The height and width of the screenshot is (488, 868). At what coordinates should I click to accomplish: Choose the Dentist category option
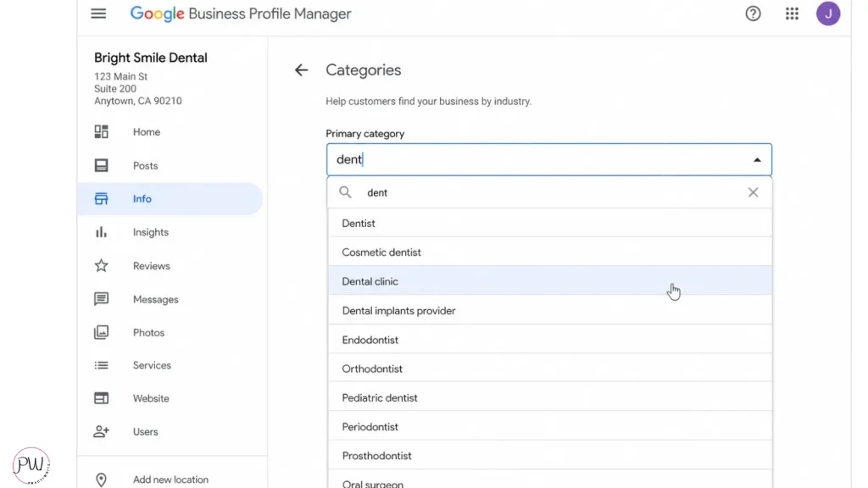click(x=359, y=224)
